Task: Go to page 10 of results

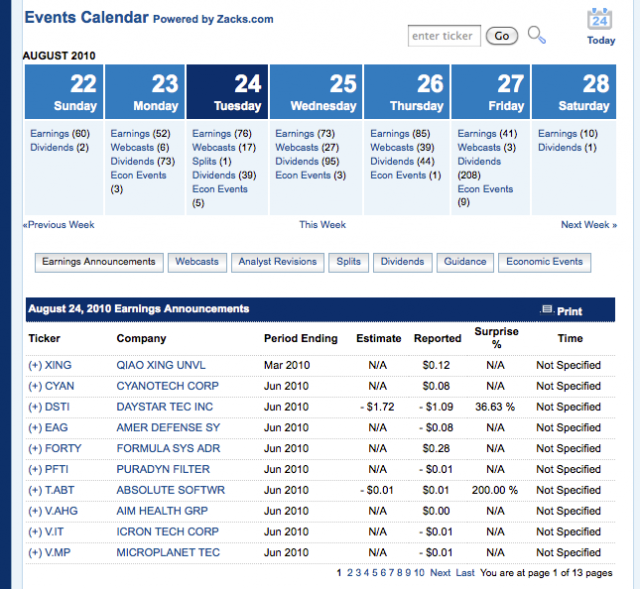Action: pos(419,573)
